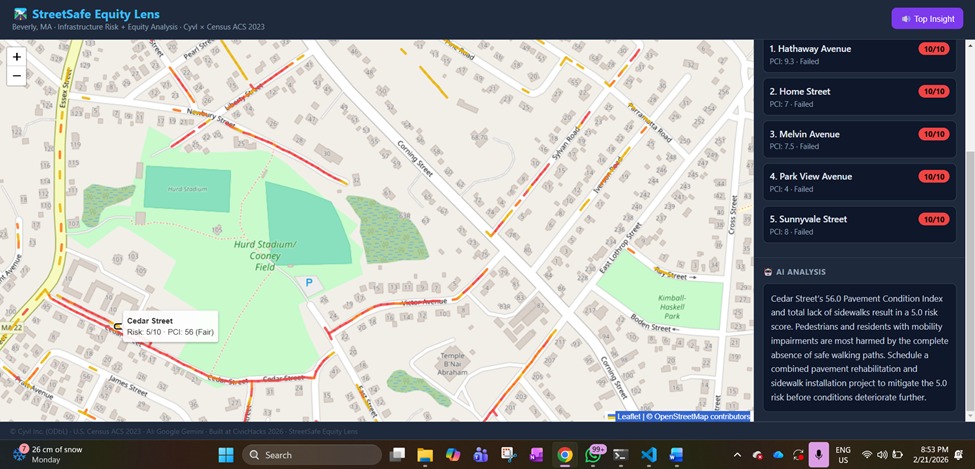
Task: Click Sunnyvale Street's 10/10 risk badge
Action: click(934, 219)
